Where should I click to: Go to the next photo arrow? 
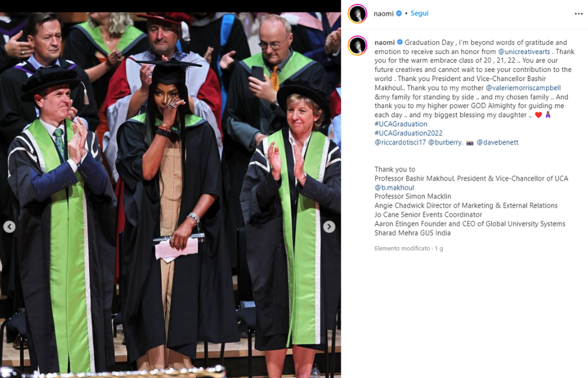[x=329, y=227]
